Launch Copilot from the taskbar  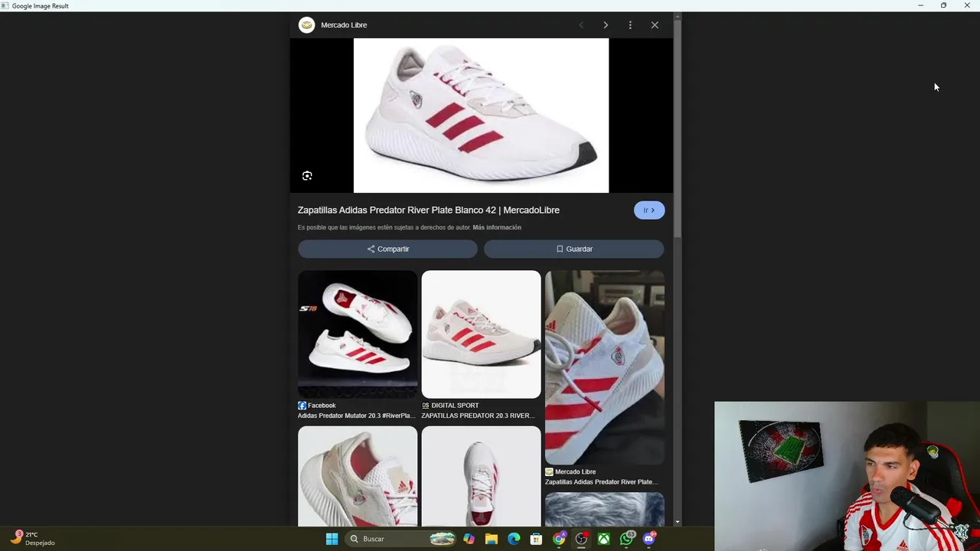click(x=469, y=539)
